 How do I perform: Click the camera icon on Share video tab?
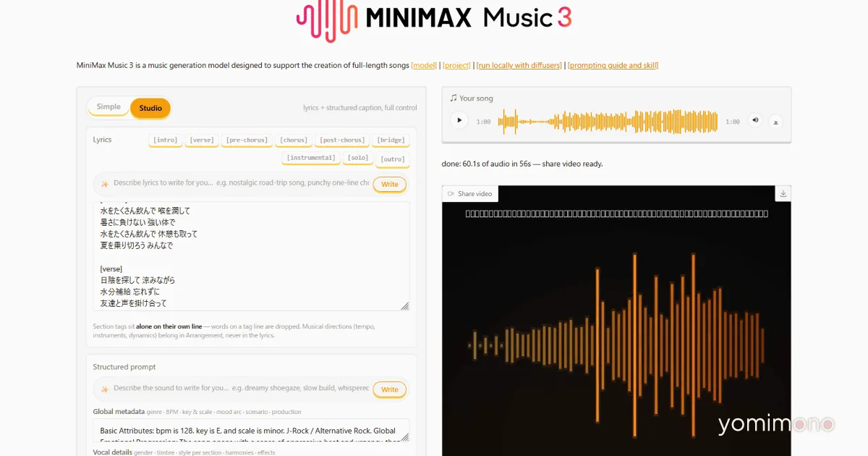tap(451, 193)
